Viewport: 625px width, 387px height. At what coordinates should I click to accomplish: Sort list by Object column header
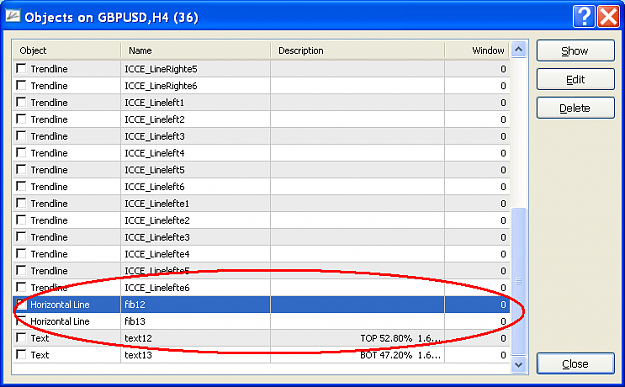[x=67, y=51]
